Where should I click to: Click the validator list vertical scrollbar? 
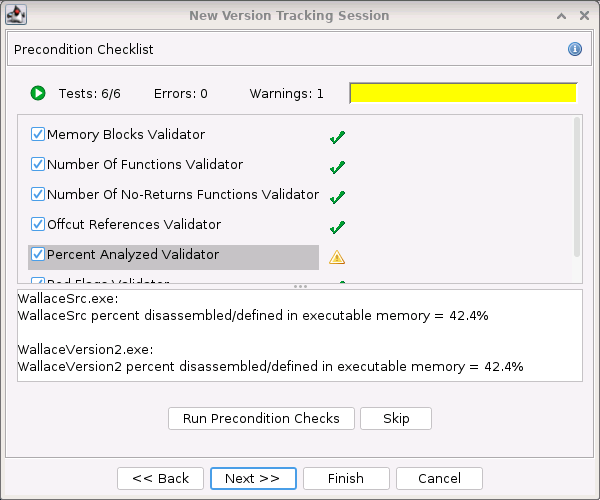(x=576, y=185)
